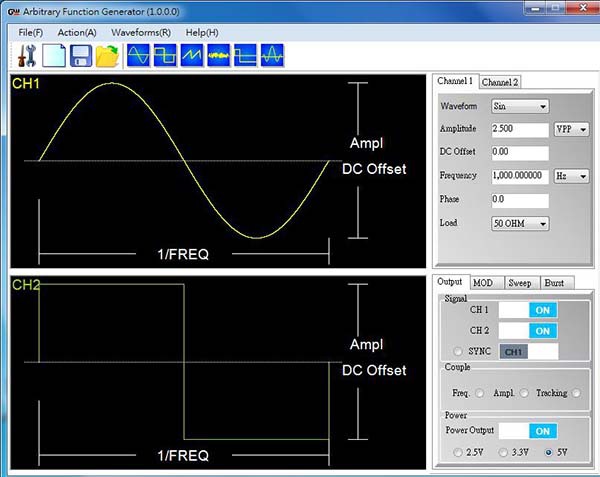600x477 pixels.
Task: Save with the floppy disk icon
Action: click(81, 56)
